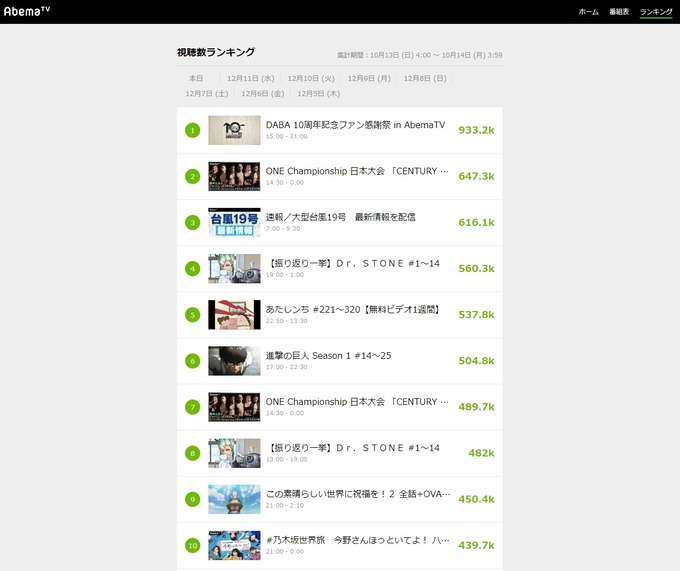The width and height of the screenshot is (680, 571).
Task: Open rank 4 Dr. STONE thumbnail
Action: coord(234,269)
